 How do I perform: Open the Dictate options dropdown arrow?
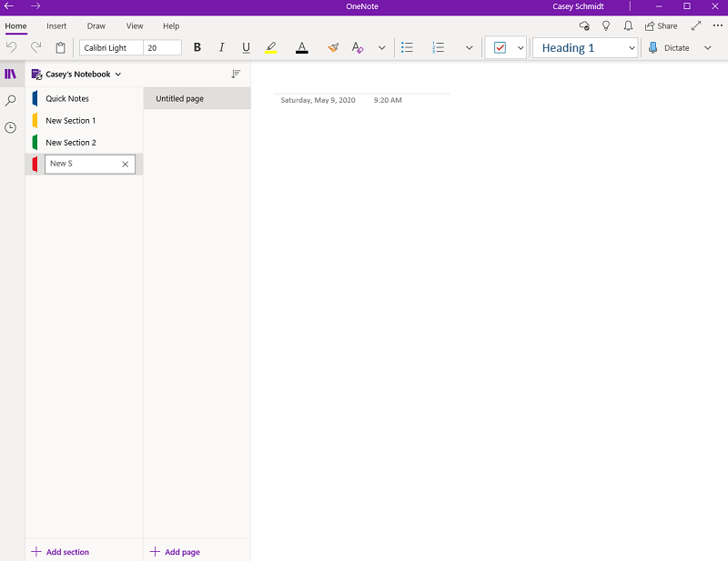click(708, 47)
